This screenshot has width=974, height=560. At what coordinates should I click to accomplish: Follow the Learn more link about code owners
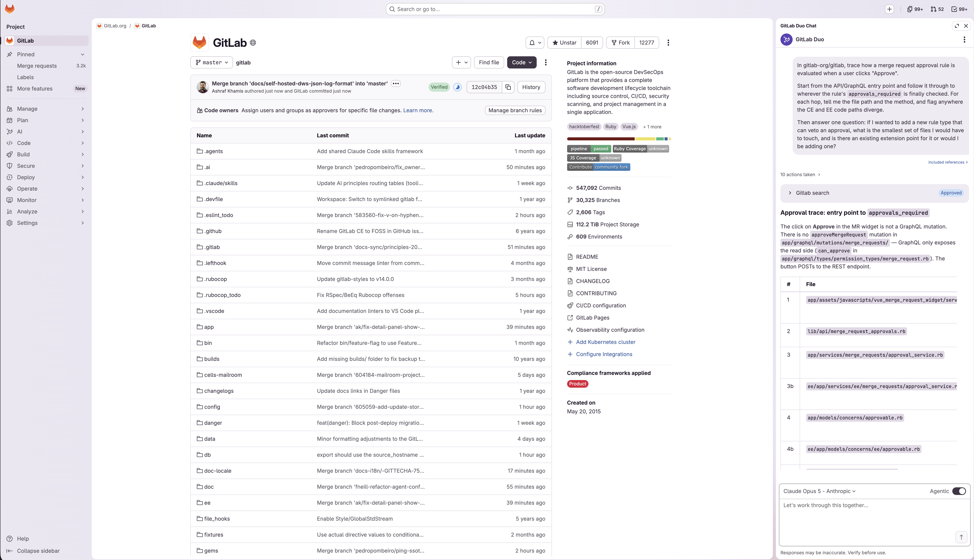(x=418, y=110)
